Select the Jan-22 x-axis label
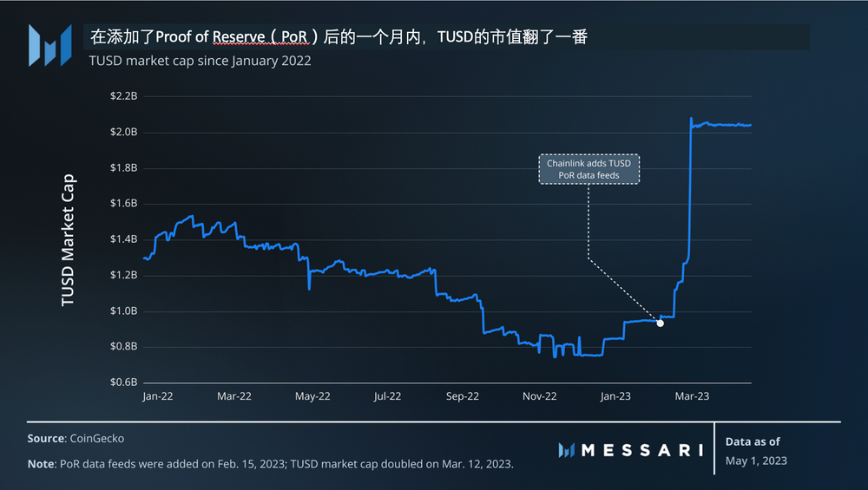 pos(157,396)
